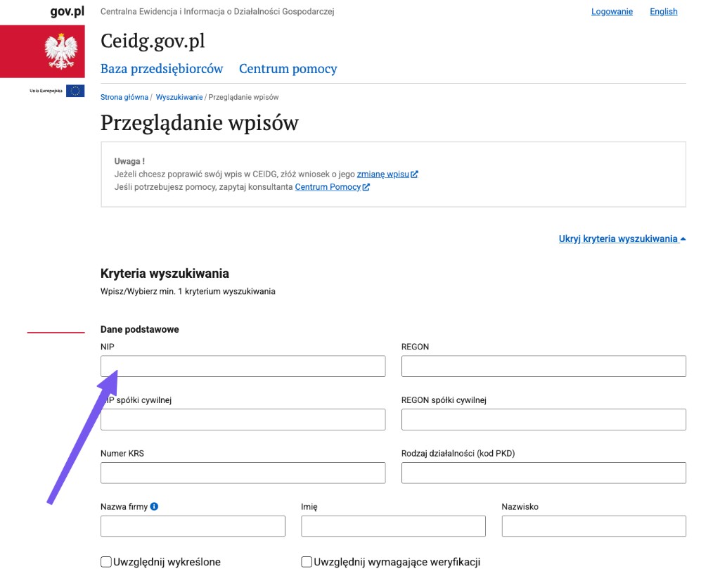Open the Centrum Pomocy consultant link
This screenshot has width=720, height=588.
[x=332, y=187]
